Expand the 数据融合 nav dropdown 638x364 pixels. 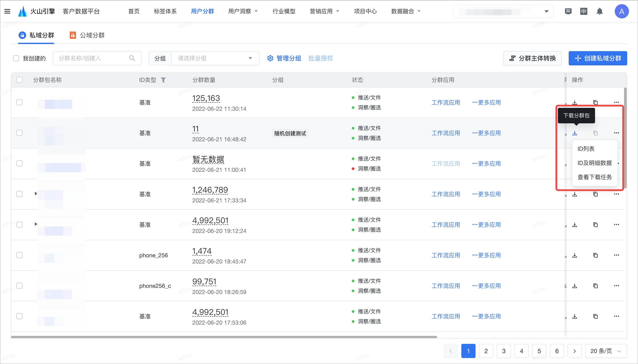click(406, 11)
